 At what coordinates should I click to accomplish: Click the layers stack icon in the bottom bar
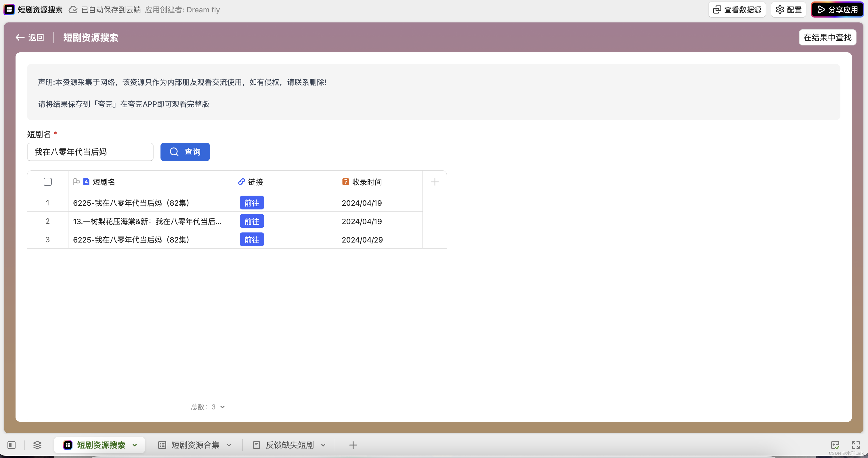click(37, 445)
